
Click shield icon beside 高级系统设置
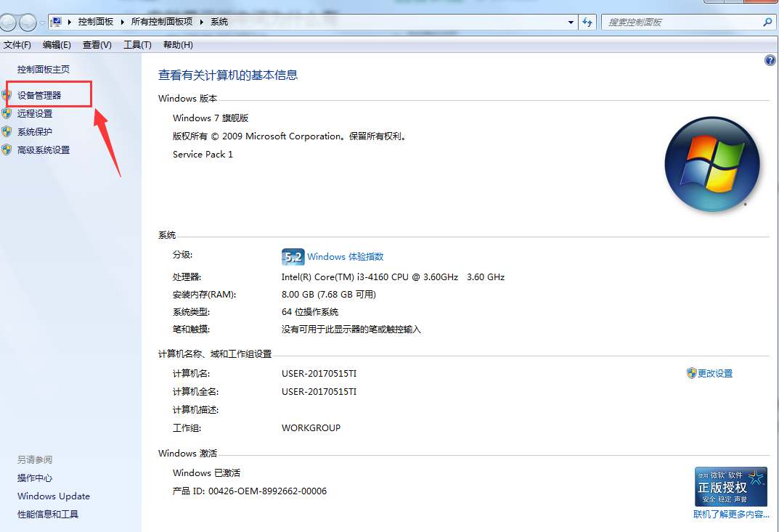pyautogui.click(x=7, y=150)
